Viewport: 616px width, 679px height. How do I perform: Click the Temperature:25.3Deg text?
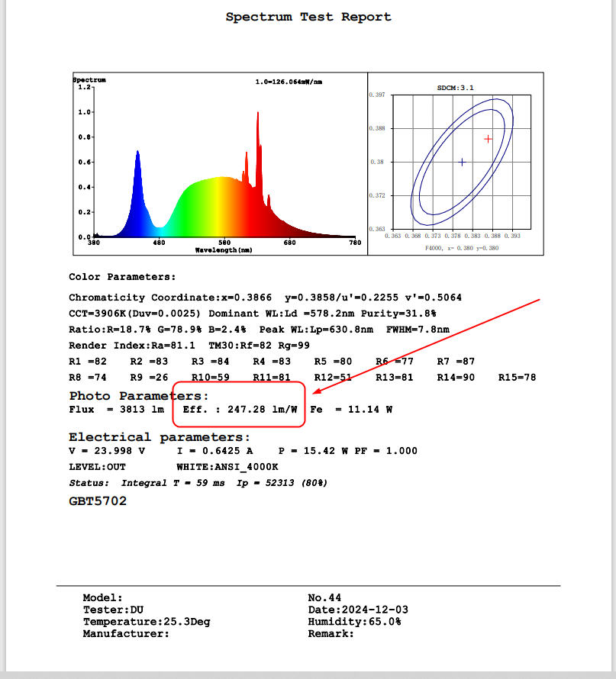tap(147, 623)
